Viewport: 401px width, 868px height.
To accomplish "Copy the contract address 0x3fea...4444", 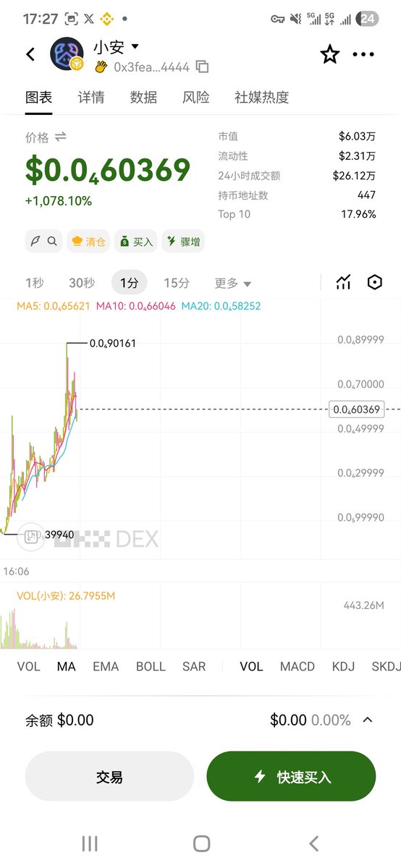I will point(203,67).
